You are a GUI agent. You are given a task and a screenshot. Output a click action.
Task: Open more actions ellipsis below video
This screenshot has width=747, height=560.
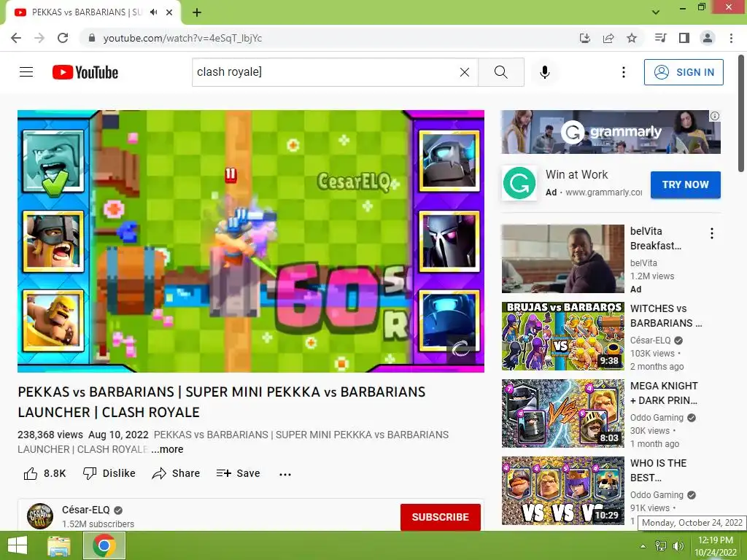[x=285, y=474]
